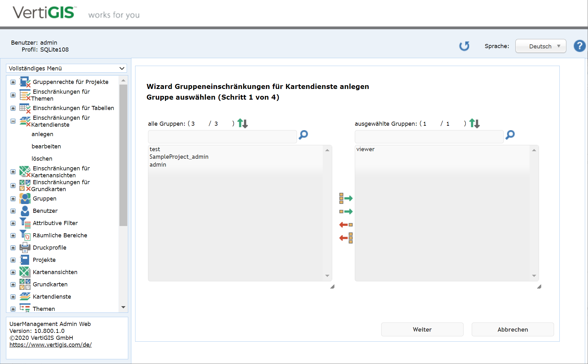Remove selected group with single red arrow
Screen dimensions: 588x364
tap(346, 225)
